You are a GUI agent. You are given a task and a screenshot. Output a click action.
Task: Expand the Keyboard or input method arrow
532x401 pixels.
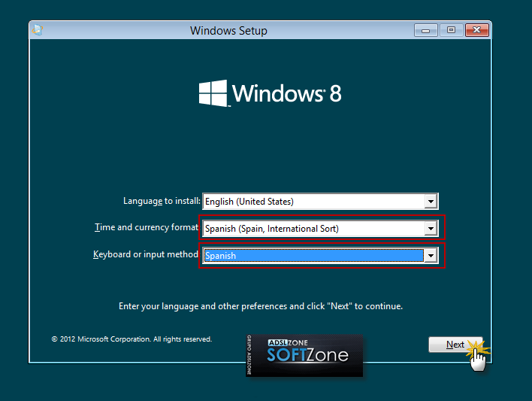click(x=431, y=256)
